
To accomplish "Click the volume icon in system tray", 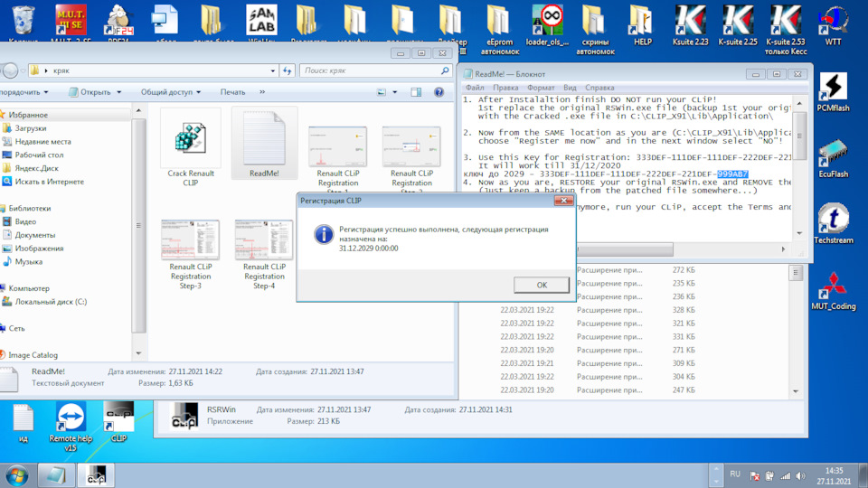I will pyautogui.click(x=800, y=476).
